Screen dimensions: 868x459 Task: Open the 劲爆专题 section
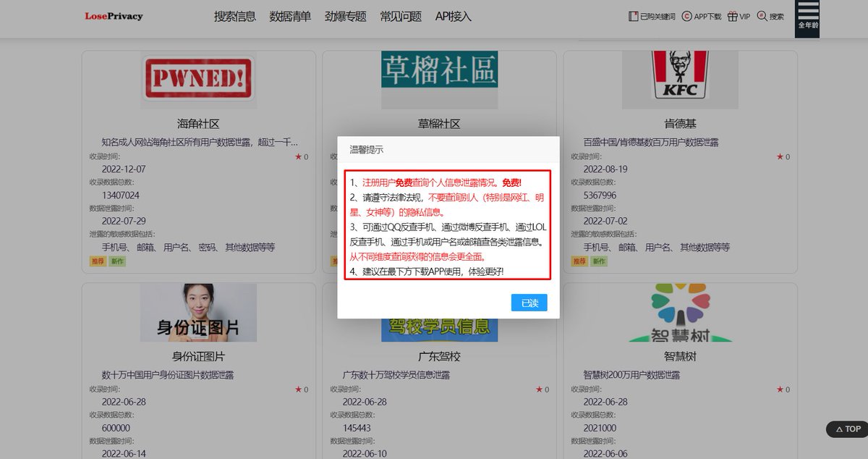point(346,16)
